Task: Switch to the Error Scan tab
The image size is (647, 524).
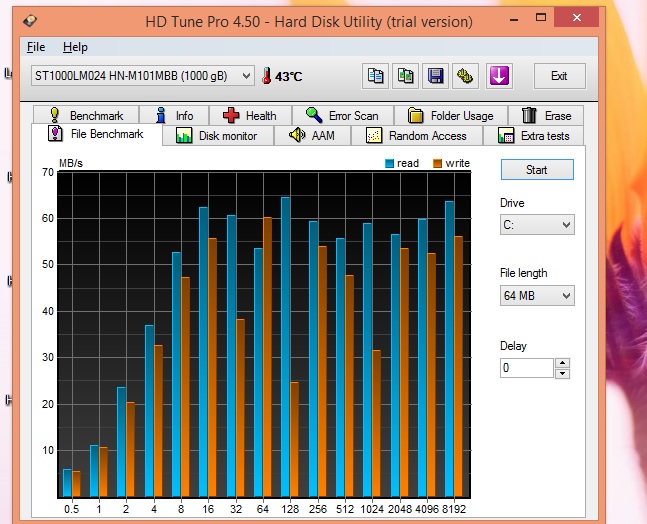Action: click(x=342, y=115)
